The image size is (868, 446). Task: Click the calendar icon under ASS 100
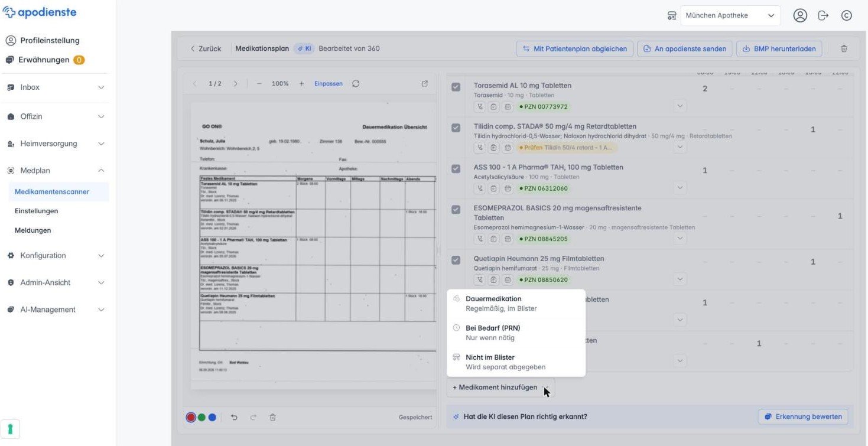[507, 188]
